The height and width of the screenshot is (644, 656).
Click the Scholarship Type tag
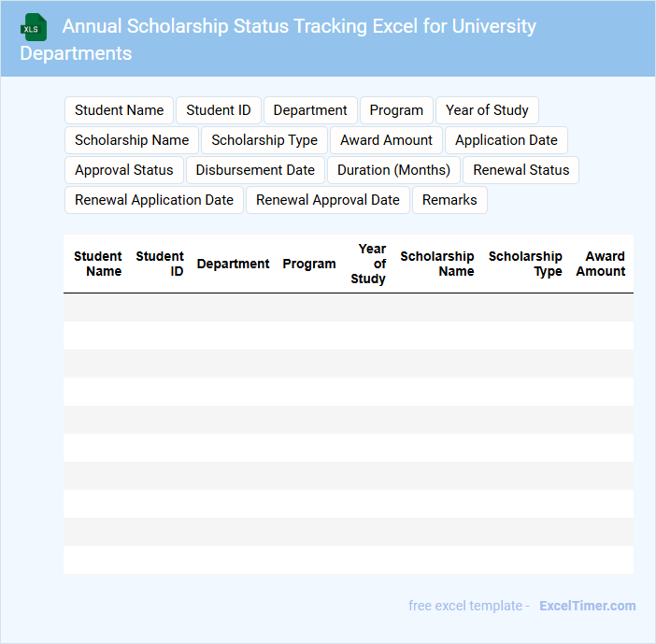(264, 140)
